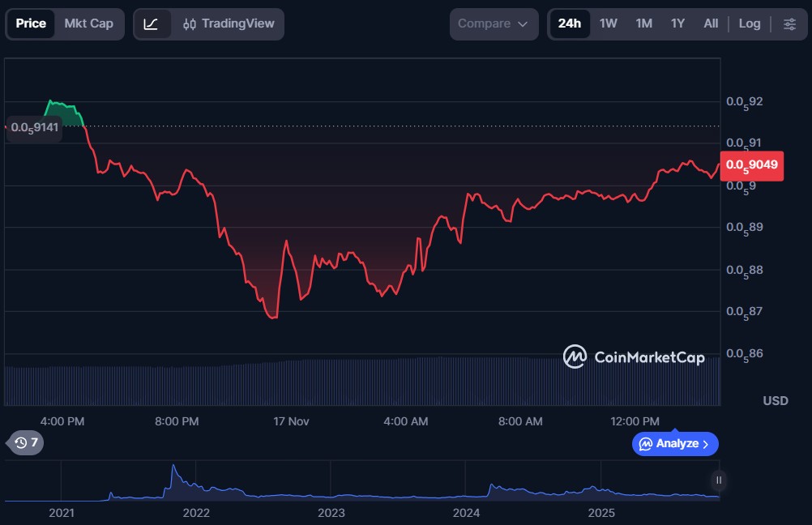Switch to Price view
The height and width of the screenshot is (525, 812).
31,23
